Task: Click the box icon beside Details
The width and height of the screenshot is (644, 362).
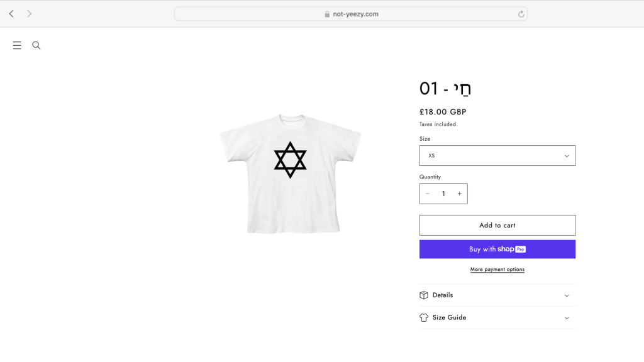Action: [424, 295]
